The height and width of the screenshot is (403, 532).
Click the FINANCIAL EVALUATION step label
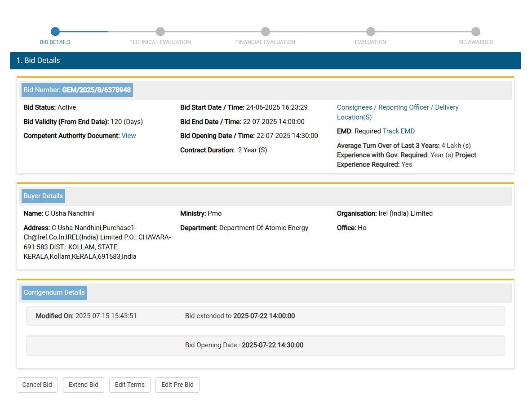[265, 42]
